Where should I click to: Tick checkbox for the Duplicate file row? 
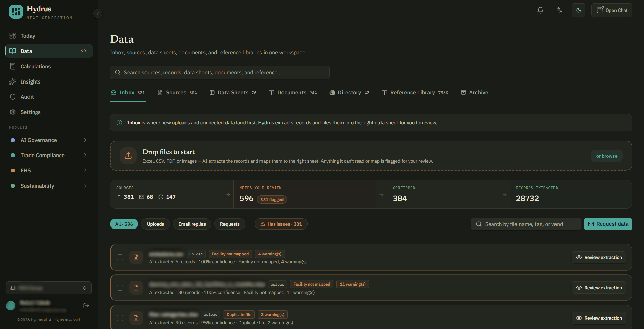pos(120,318)
